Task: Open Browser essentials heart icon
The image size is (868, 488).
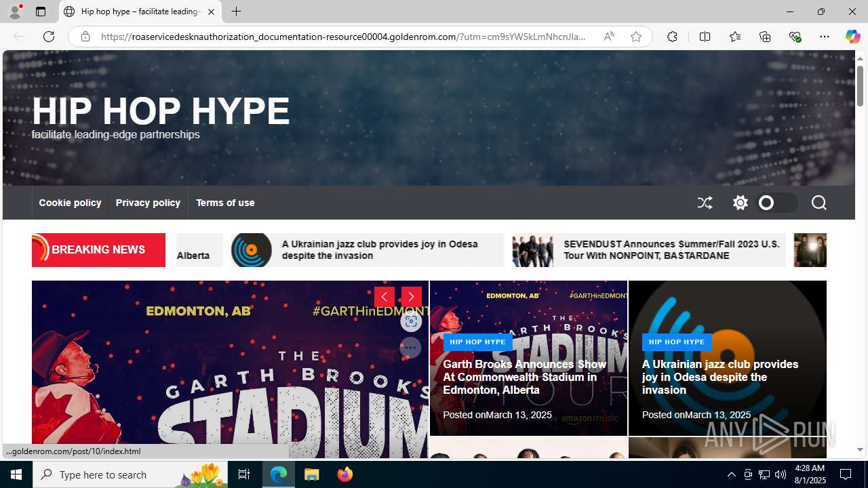Action: point(795,37)
